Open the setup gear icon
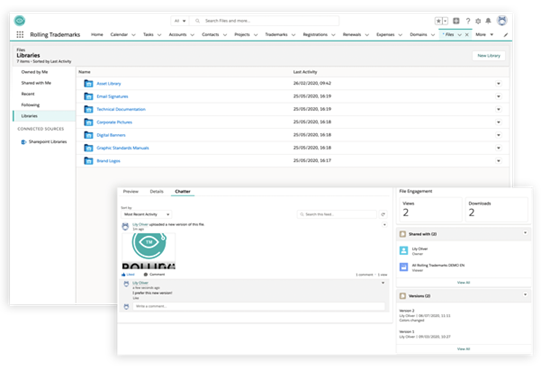This screenshot has width=550, height=371. (x=478, y=21)
